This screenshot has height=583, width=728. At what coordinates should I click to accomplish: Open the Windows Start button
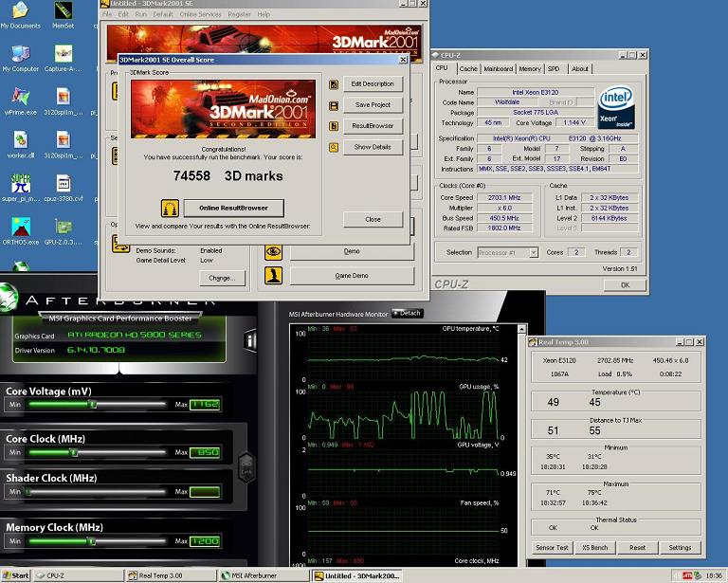pyautogui.click(x=15, y=575)
